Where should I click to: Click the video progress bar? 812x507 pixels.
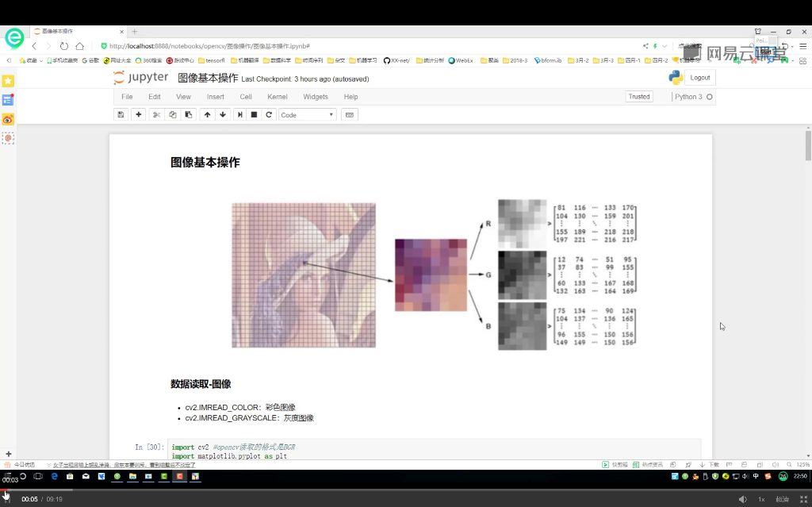pyautogui.click(x=406, y=490)
